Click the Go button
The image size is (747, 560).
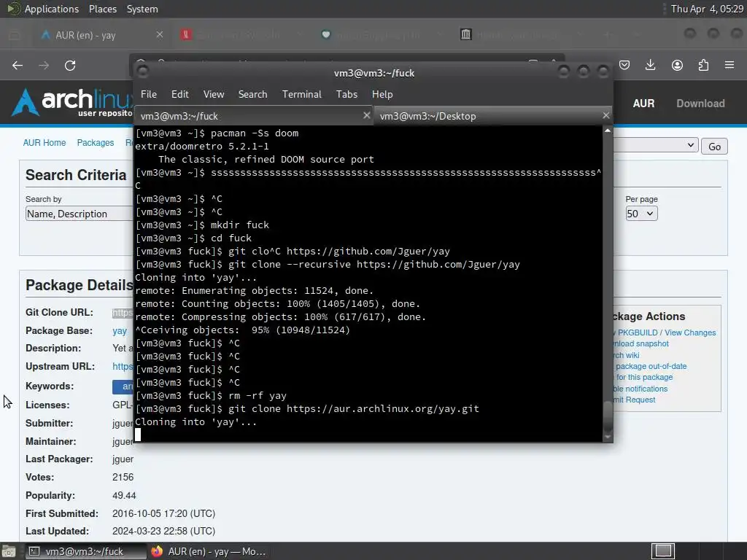[714, 147]
